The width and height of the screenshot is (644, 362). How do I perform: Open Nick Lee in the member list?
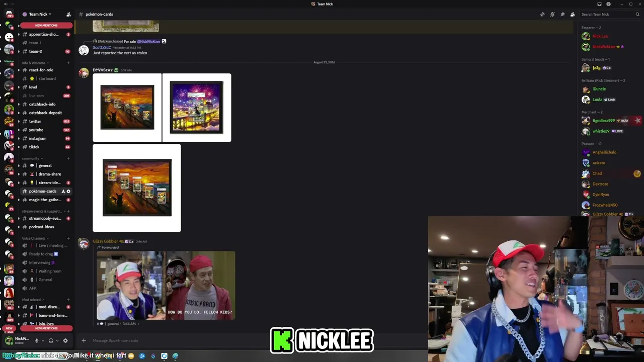[600, 36]
